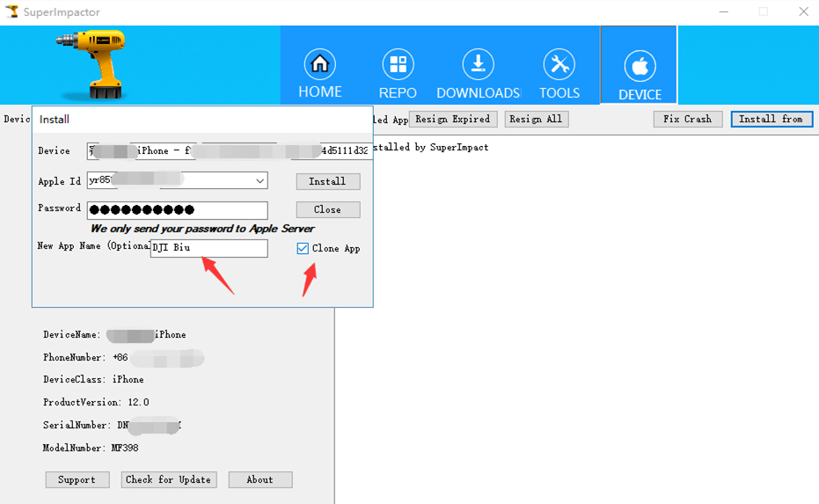Screen dimensions: 819x504
Task: Open the HOME tab
Action: point(319,73)
